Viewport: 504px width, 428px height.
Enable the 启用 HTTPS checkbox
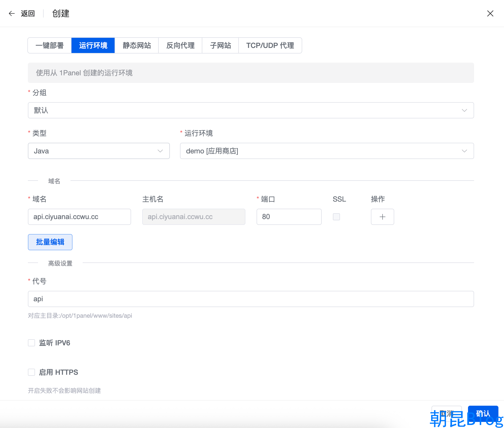coord(31,372)
